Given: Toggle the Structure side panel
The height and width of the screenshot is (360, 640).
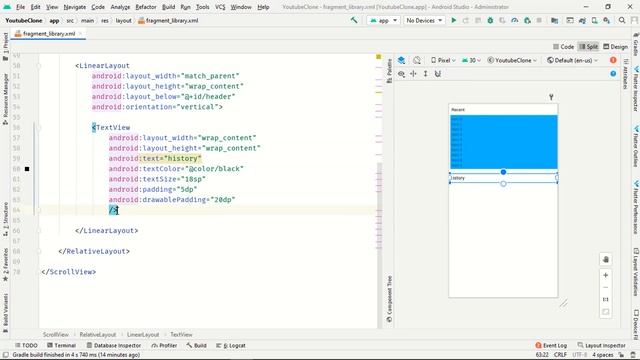Looking at the screenshot, I should pos(5,219).
